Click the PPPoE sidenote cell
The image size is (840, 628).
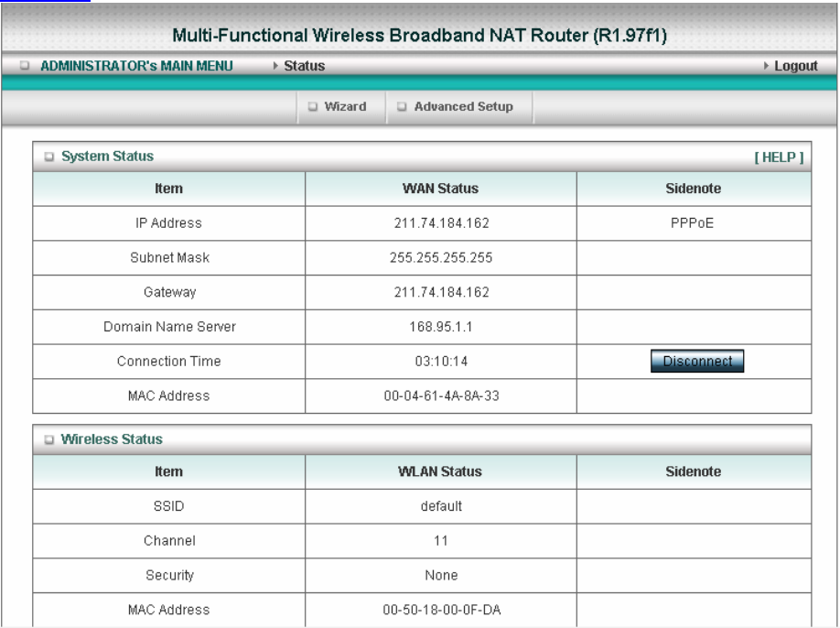(x=692, y=222)
